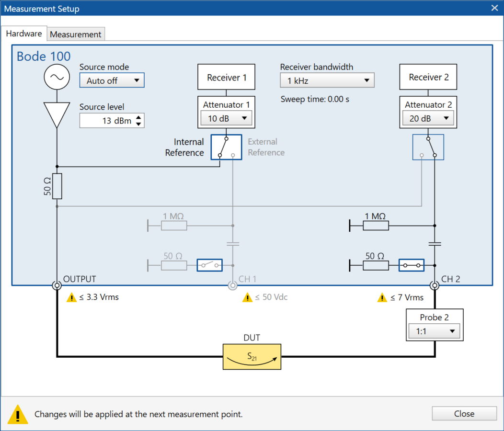Click the CH 1 connector port
This screenshot has width=504, height=431.
(233, 285)
